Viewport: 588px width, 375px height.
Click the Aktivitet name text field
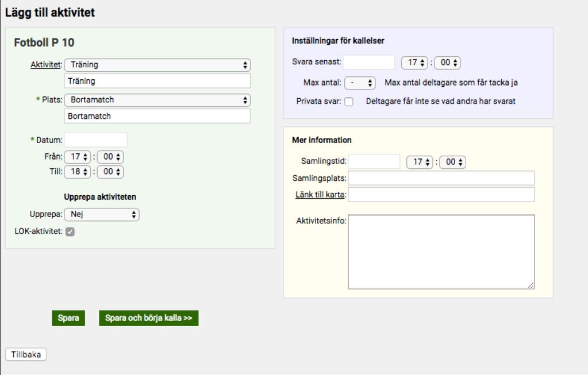[x=157, y=81]
